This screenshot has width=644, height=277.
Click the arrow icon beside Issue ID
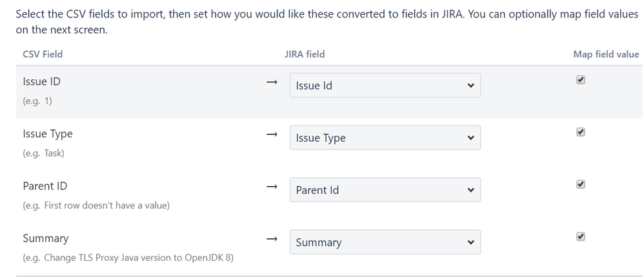(x=272, y=82)
